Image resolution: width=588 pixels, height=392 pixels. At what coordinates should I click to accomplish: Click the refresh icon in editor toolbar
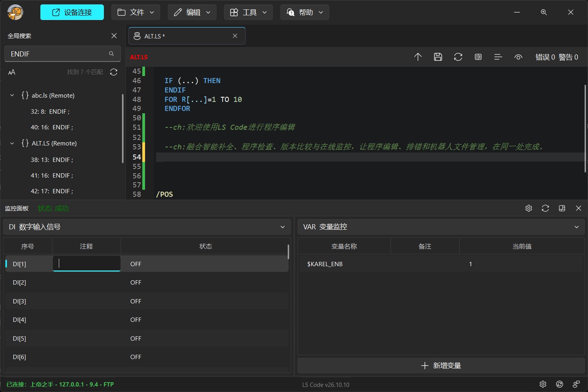pyautogui.click(x=458, y=57)
